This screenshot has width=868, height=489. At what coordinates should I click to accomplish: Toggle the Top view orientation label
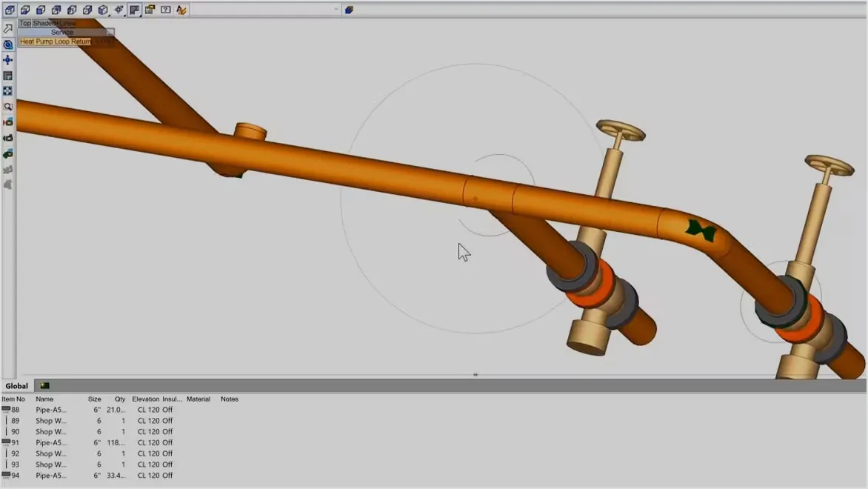(x=25, y=24)
